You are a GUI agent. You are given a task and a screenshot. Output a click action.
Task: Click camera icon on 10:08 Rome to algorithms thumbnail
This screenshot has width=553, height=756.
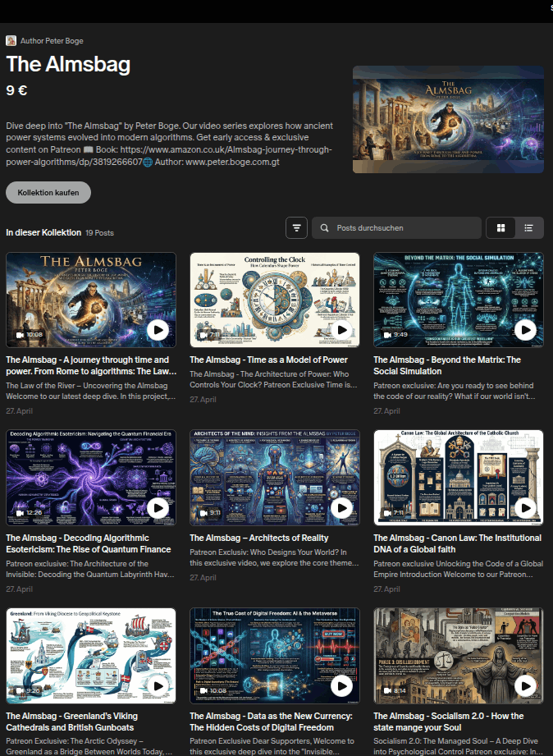(21, 335)
